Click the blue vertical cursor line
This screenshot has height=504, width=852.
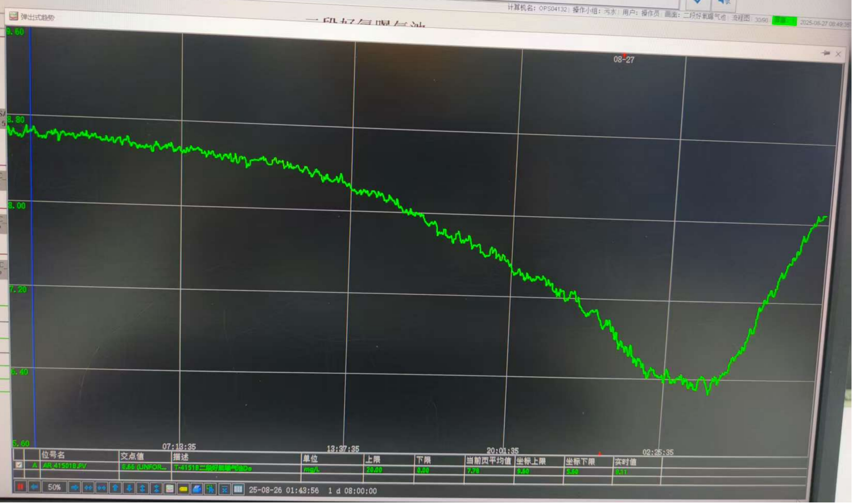[x=32, y=238]
